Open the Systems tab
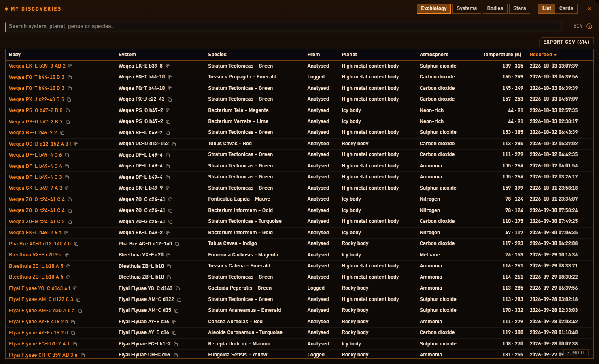This screenshot has height=364, width=599. (x=467, y=8)
